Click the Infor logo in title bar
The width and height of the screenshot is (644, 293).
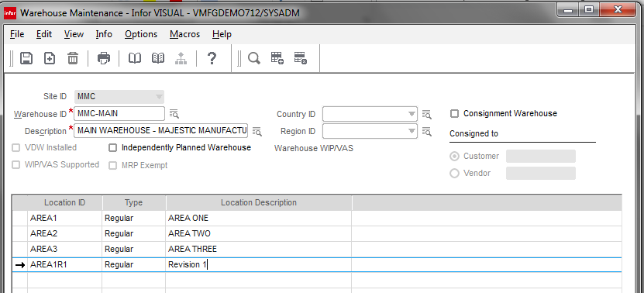pyautogui.click(x=9, y=12)
